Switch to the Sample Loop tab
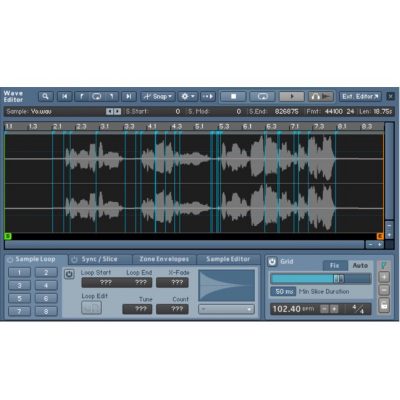This screenshot has width=400, height=400. [36, 259]
